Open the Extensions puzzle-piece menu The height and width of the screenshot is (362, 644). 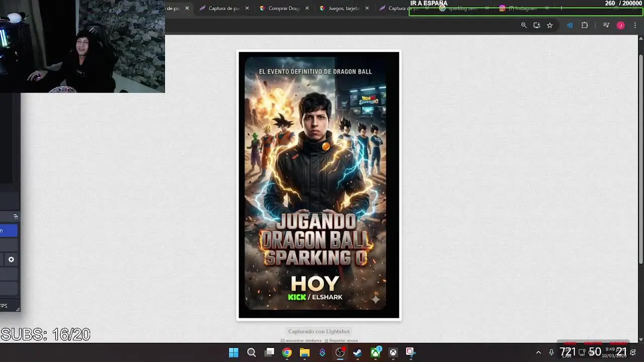(585, 25)
